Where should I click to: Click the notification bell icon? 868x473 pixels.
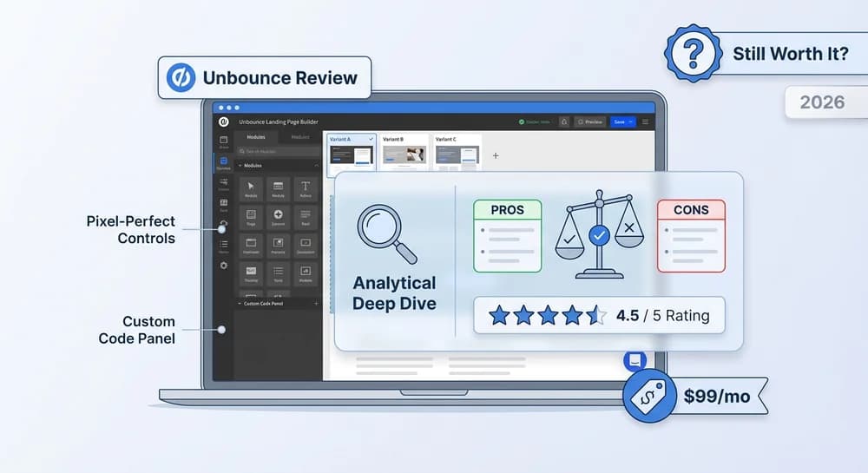point(564,122)
